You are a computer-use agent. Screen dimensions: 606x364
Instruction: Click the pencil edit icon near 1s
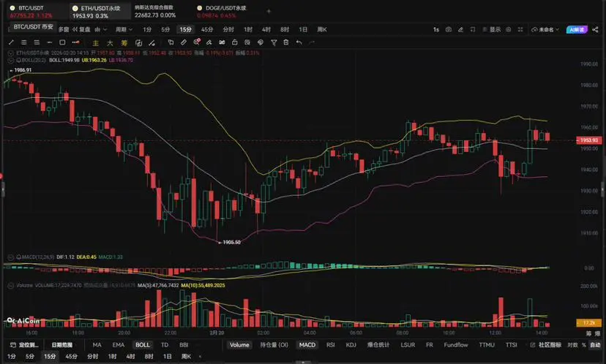[460, 29]
